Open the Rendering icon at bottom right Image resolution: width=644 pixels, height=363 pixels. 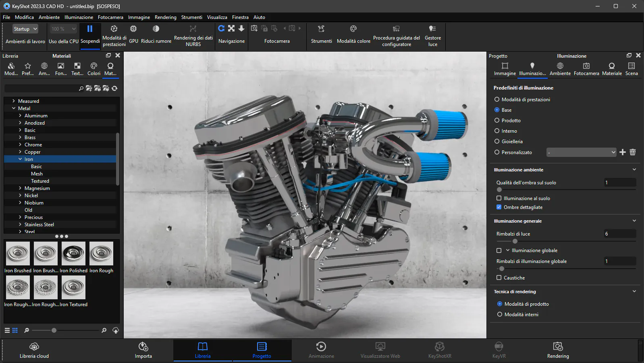tap(558, 347)
